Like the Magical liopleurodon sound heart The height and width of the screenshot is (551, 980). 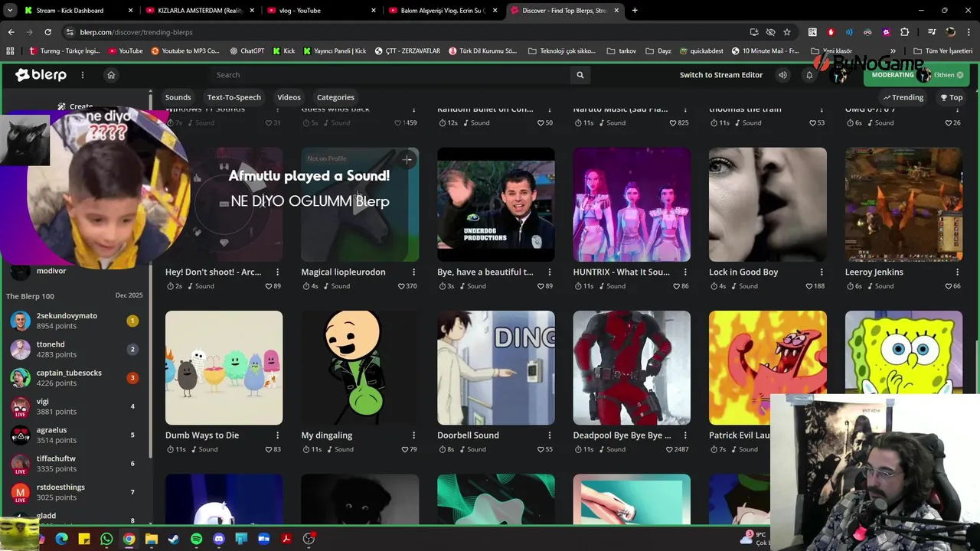point(400,286)
